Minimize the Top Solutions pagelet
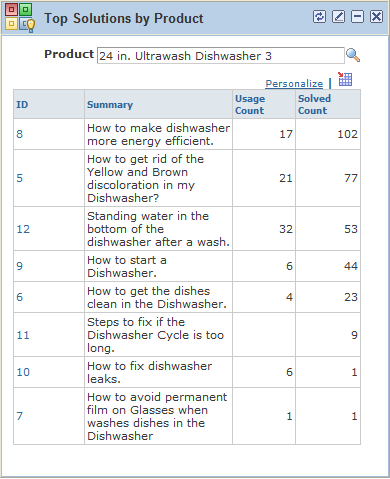390x479 pixels. tap(357, 16)
